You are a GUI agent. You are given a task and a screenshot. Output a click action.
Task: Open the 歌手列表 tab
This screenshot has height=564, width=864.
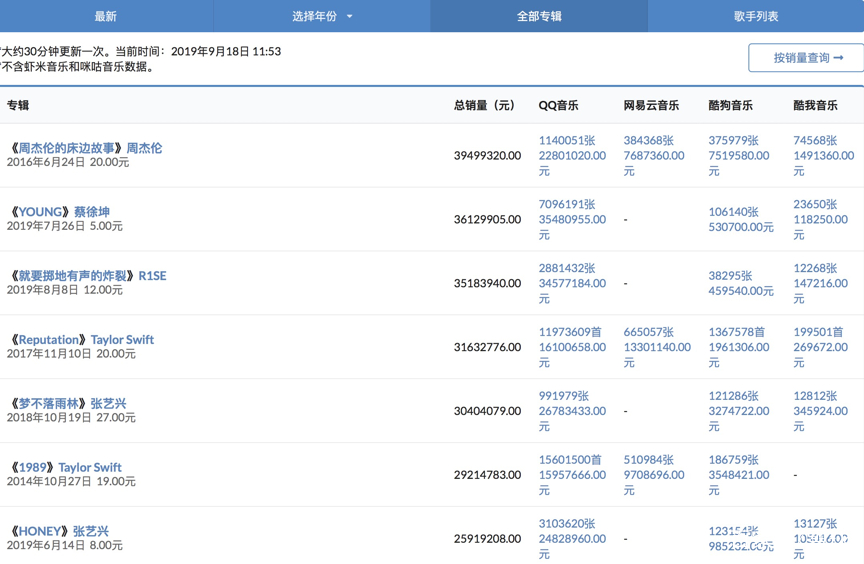[x=755, y=16]
